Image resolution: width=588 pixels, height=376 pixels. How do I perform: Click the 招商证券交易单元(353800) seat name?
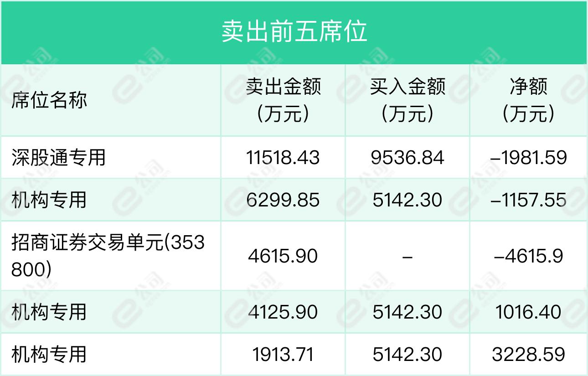108,256
